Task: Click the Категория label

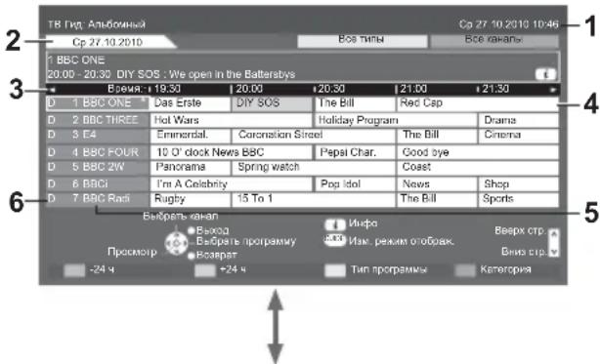Action: (505, 269)
